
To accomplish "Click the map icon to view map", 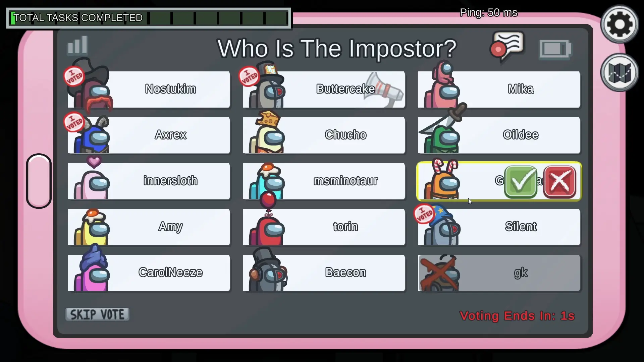I will [619, 73].
